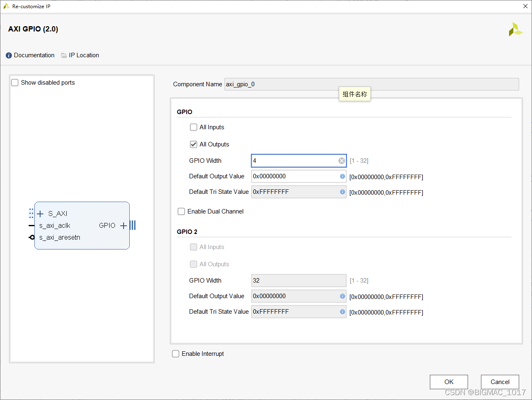Open the Documentation link
Image resolution: width=532 pixels, height=400 pixels.
pyautogui.click(x=34, y=55)
